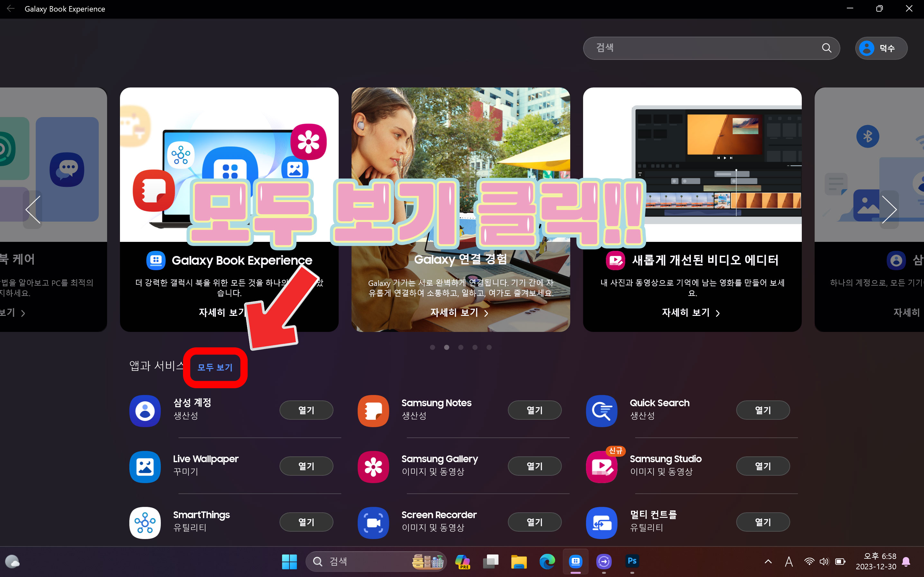Click the magnifier icon in search bar
924x577 pixels.
tap(826, 48)
